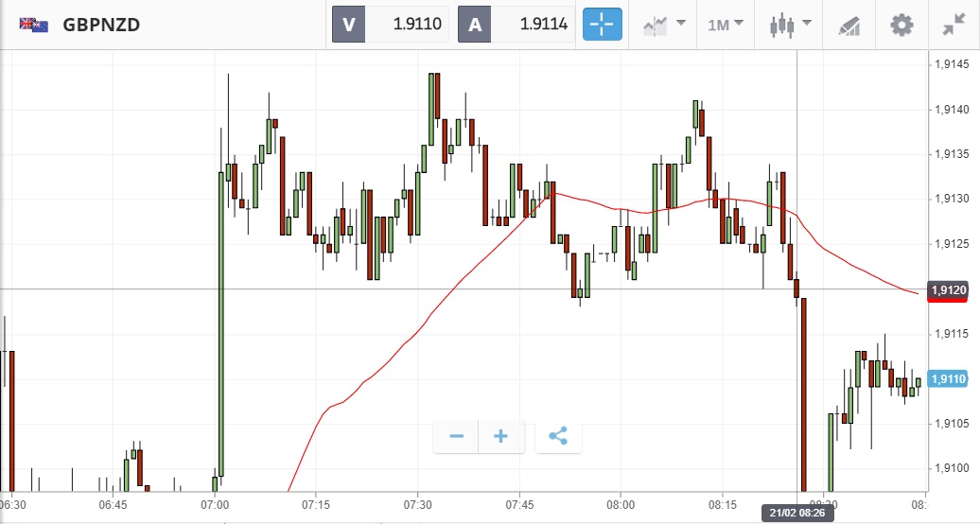This screenshot has height=524, width=980.
Task: Click the GBPNZD flag icon
Action: coord(34,25)
